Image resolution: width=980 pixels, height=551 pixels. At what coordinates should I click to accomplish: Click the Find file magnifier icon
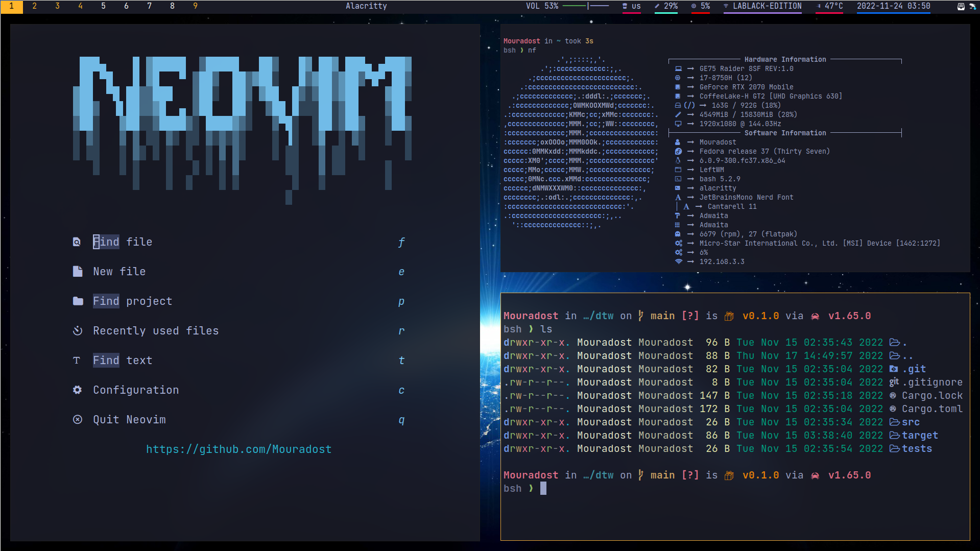point(77,242)
